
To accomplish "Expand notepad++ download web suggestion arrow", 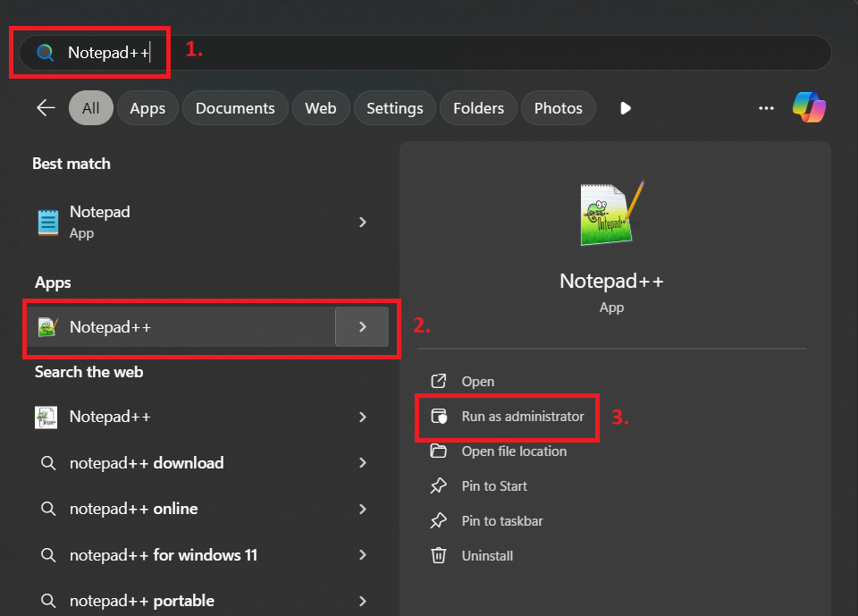I will click(x=363, y=463).
